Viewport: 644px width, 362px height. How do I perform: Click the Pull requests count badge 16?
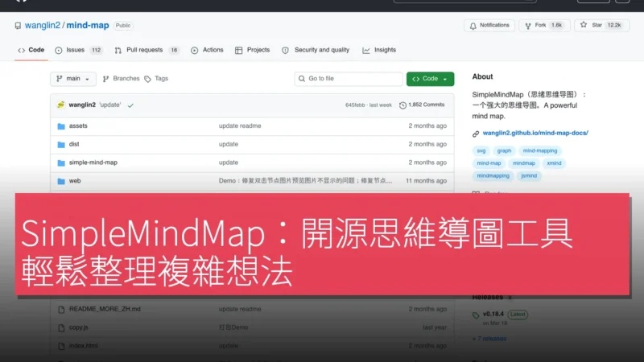point(174,50)
